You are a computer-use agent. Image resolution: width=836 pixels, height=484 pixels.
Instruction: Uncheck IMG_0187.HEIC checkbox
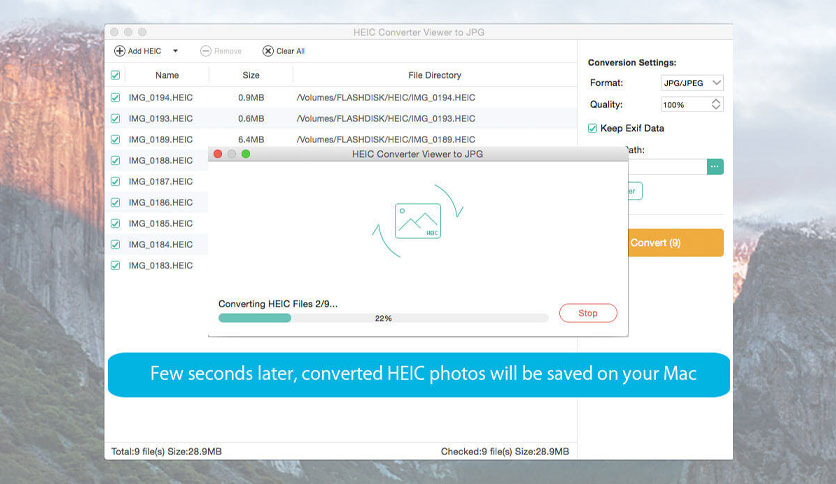pos(116,182)
